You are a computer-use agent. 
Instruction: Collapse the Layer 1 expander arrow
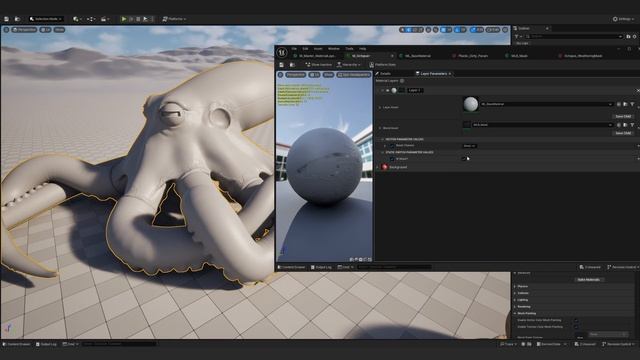pyautogui.click(x=382, y=91)
